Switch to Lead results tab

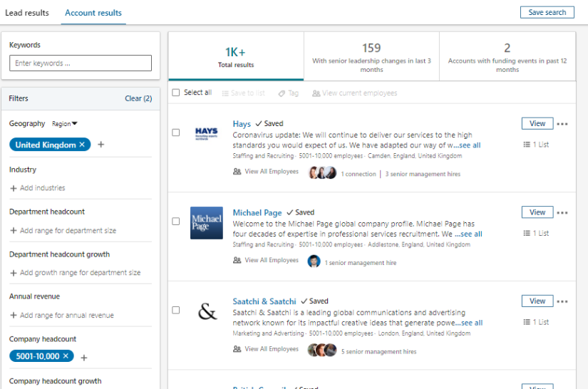27,13
